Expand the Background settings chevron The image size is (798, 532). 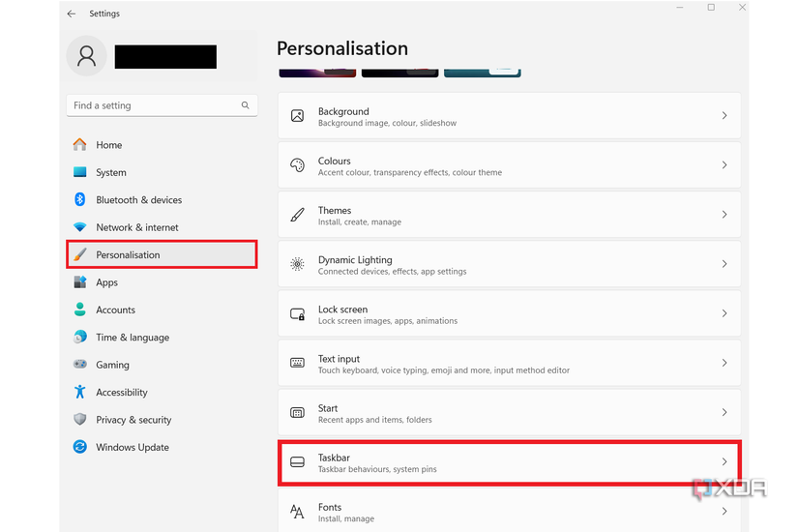click(x=724, y=116)
